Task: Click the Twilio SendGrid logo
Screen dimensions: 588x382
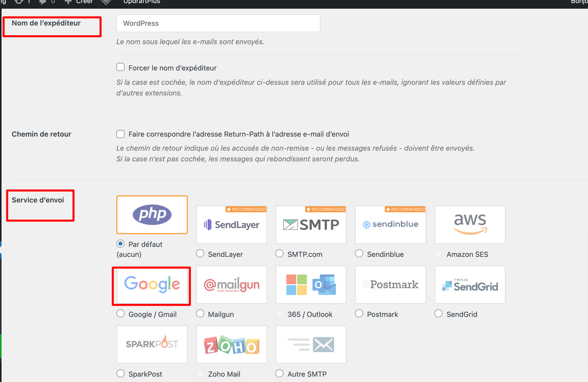Action: (x=470, y=284)
